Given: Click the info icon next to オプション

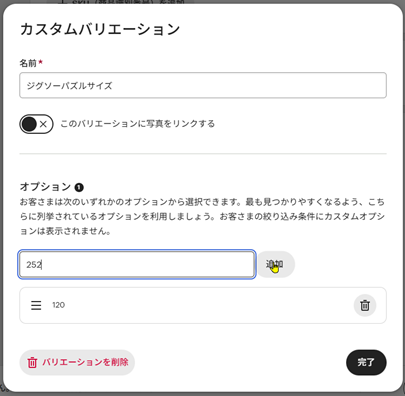Looking at the screenshot, I should click(x=79, y=187).
